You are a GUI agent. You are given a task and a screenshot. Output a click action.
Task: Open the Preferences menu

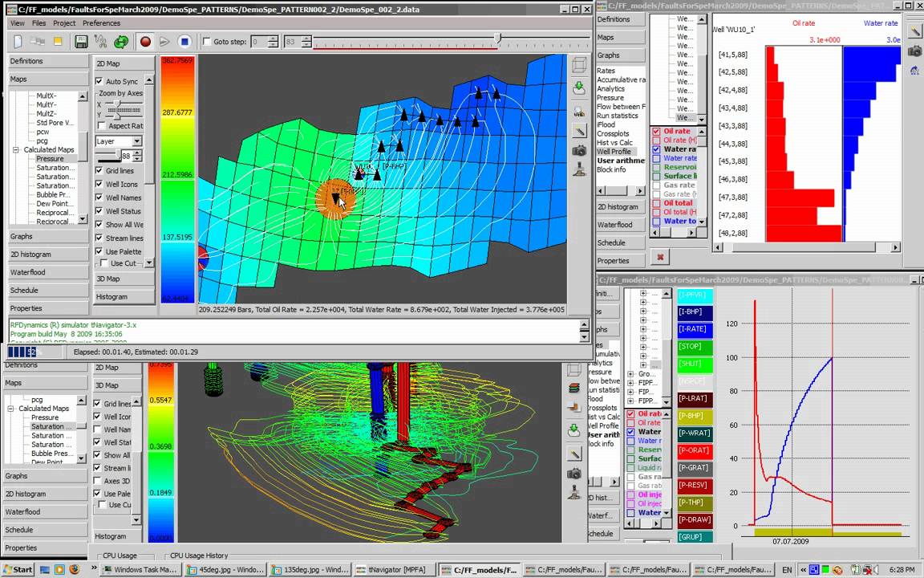[x=101, y=23]
